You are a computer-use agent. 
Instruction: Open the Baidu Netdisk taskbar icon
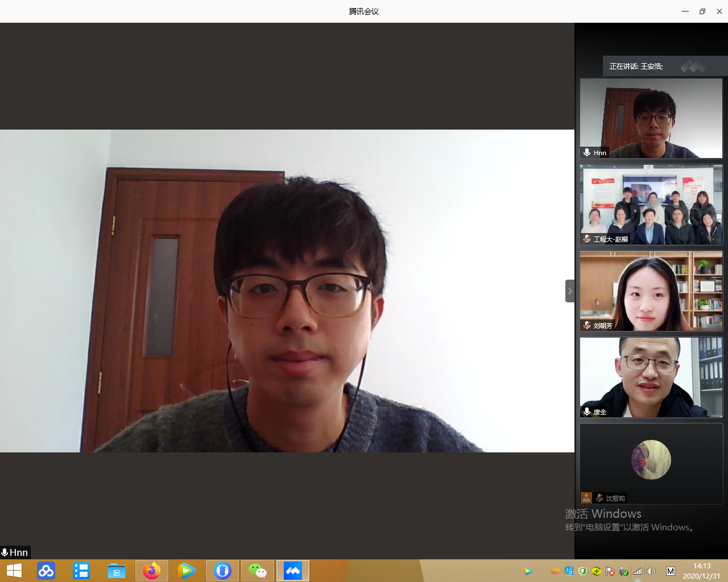point(46,571)
